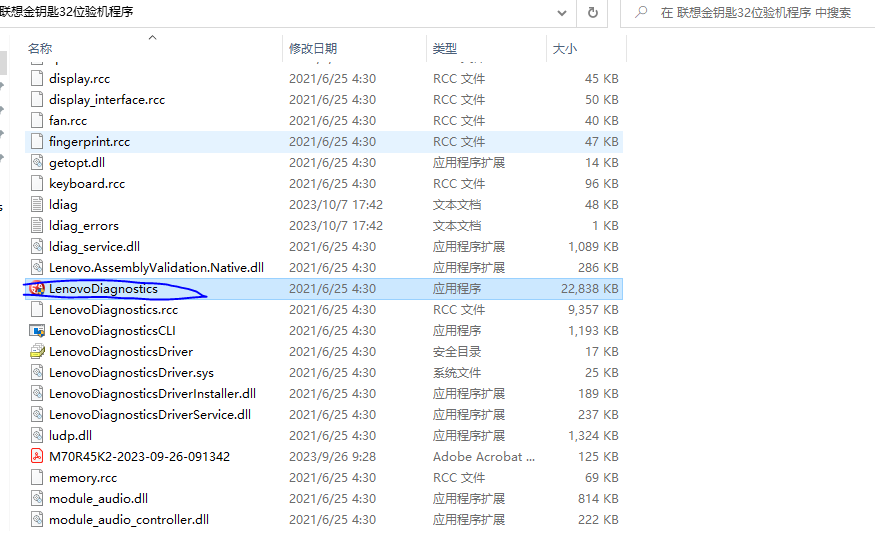Click the getopt.dll file icon
Image resolution: width=875 pixels, height=536 pixels.
pyautogui.click(x=37, y=163)
